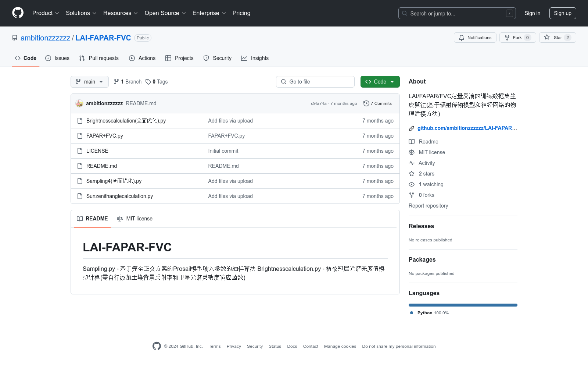Go to the Actions tab
Image resolution: width=588 pixels, height=368 pixels.
click(x=142, y=58)
